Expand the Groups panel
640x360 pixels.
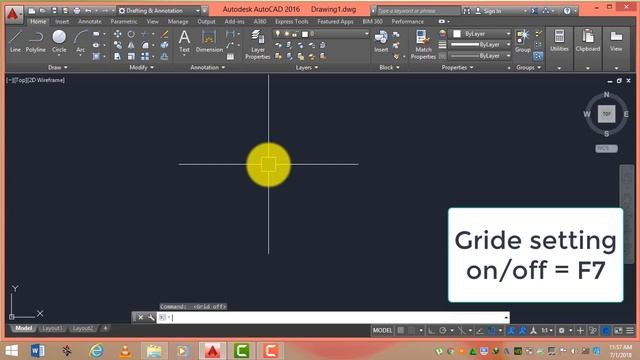529,67
